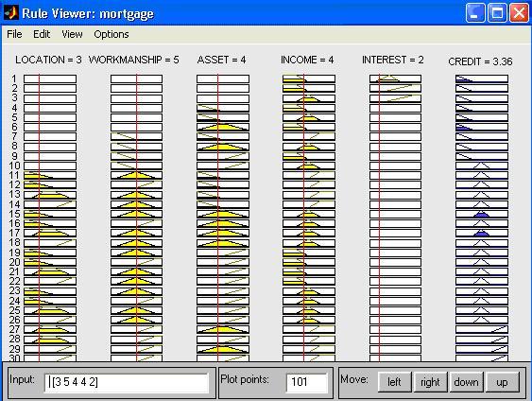Select rule number 1

click(14, 78)
